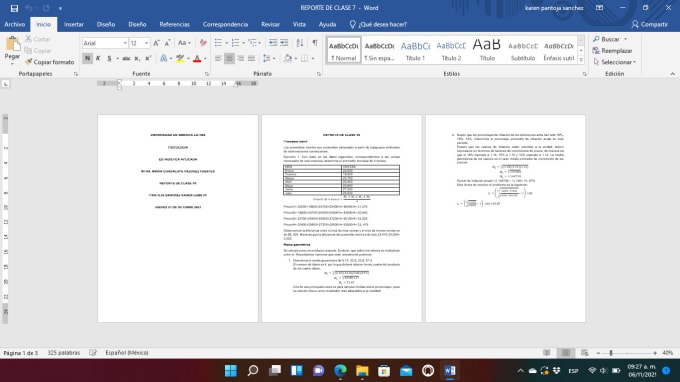This screenshot has width=680, height=382.
Task: Collapse the ribbon chevron
Action: (673, 74)
